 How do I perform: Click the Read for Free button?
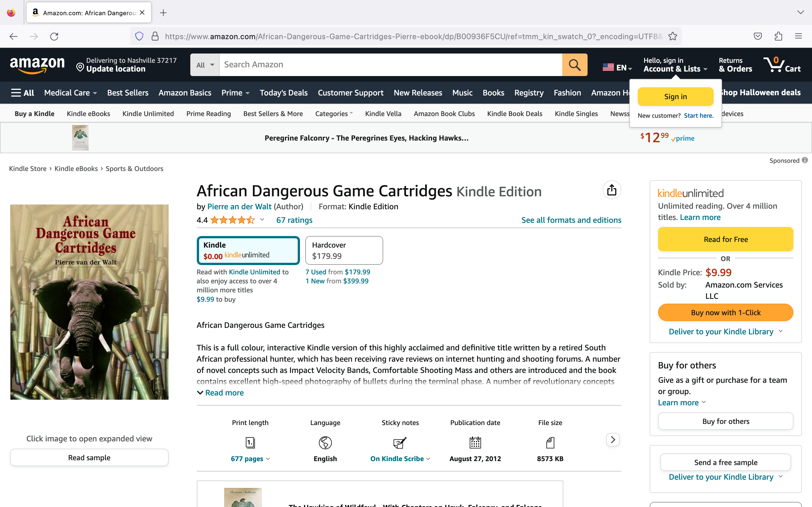click(725, 239)
